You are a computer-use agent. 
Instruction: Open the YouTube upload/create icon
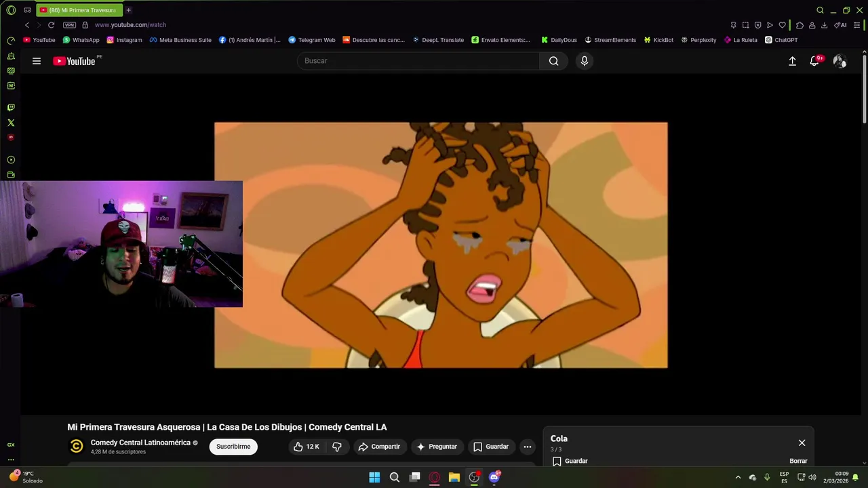(x=792, y=61)
